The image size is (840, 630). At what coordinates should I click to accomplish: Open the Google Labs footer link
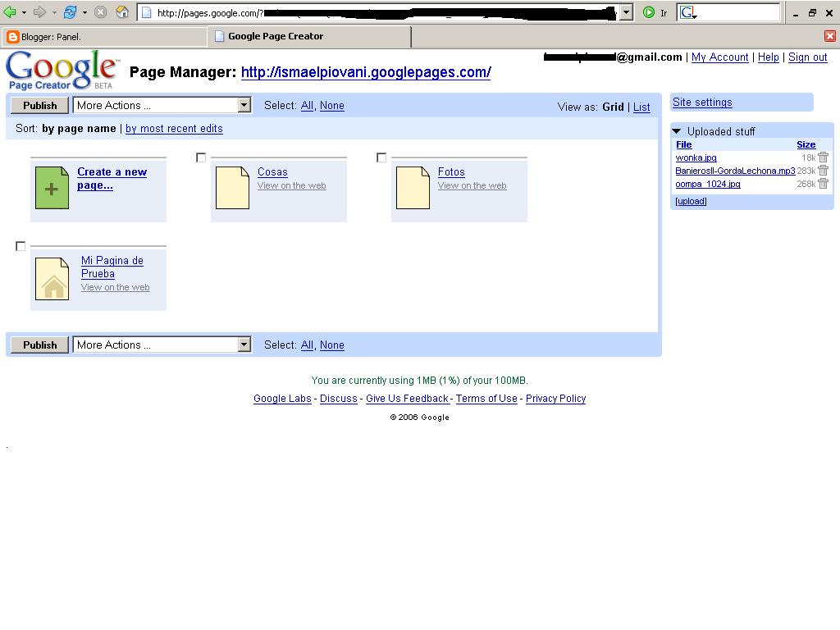click(x=282, y=399)
